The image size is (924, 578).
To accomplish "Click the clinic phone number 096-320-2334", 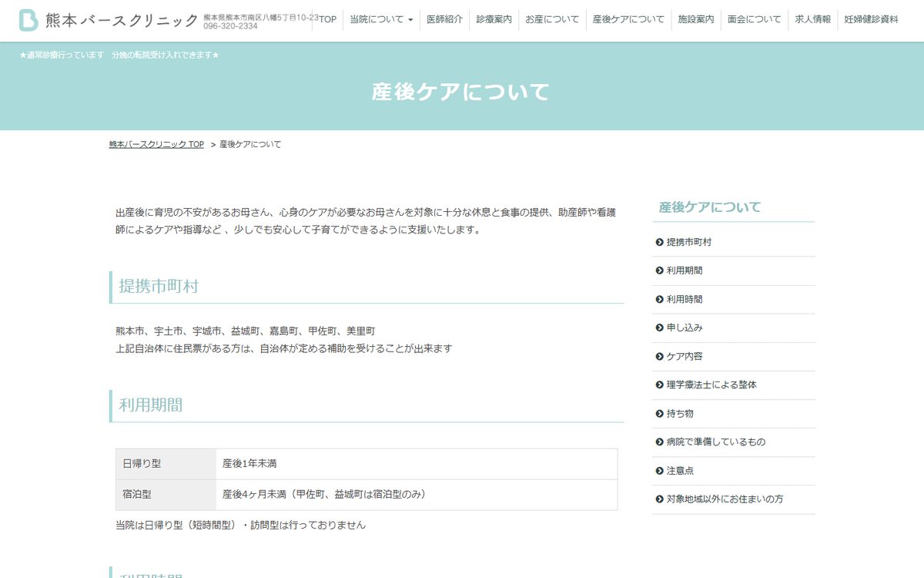I will 231,25.
